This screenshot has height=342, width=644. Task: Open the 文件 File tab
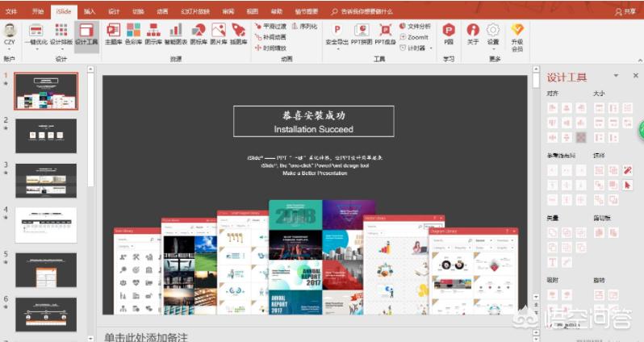point(11,11)
